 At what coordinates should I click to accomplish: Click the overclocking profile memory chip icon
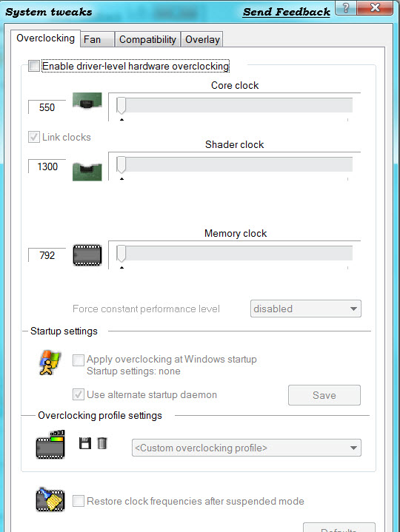(x=50, y=445)
